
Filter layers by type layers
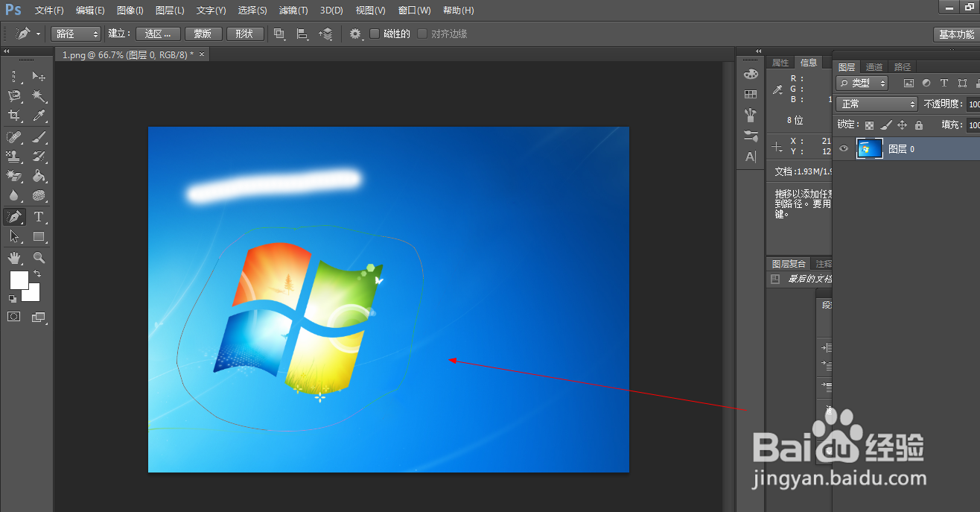click(944, 83)
